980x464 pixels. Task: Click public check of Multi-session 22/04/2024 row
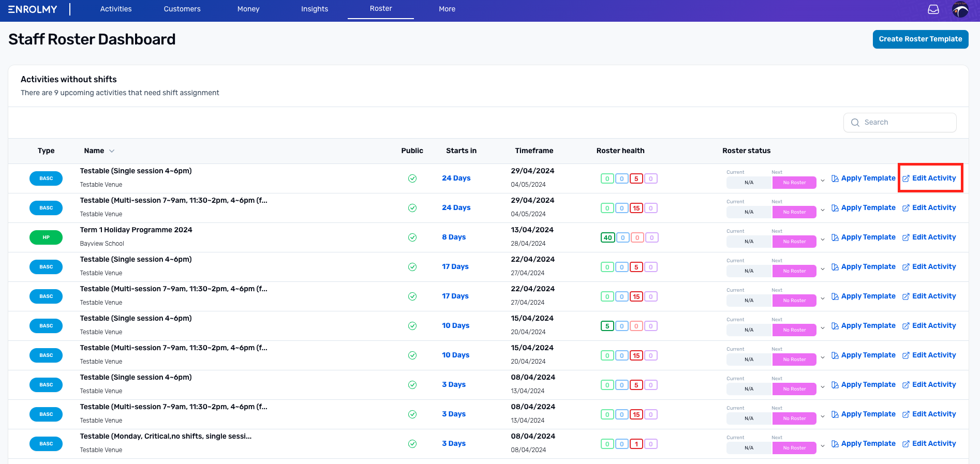pos(412,296)
